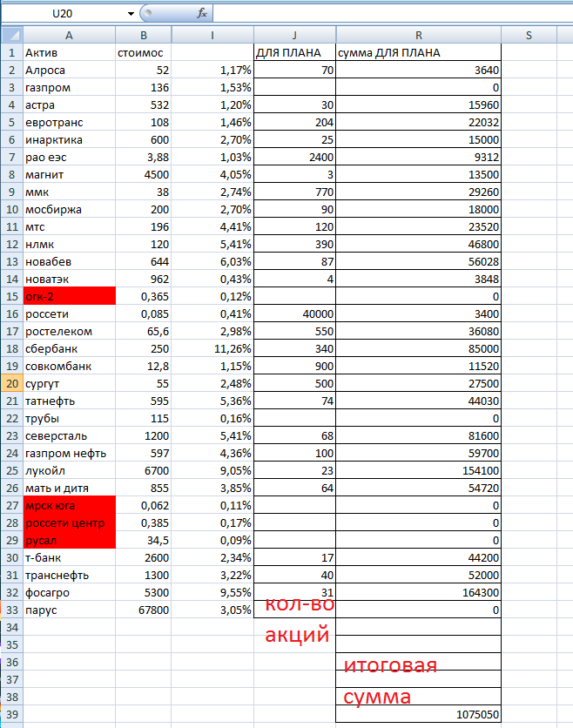The image size is (573, 728).
Task: Select the 'транснефть' cell
Action: click(x=69, y=575)
